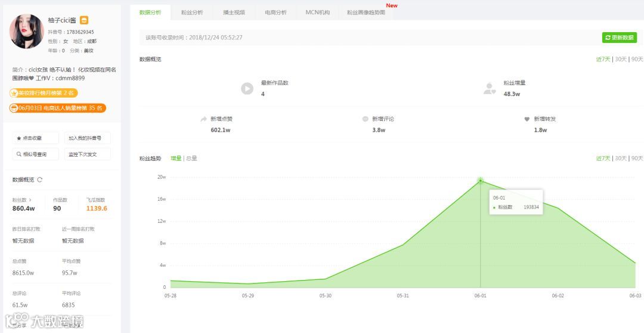This screenshot has width=644, height=333.
Task: Select 90天 in the 粉丝趋势 row
Action: point(637,158)
